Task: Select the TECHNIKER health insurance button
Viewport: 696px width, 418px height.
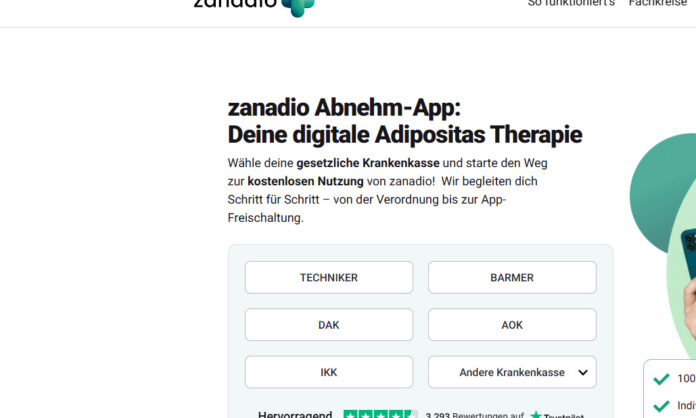Action: tap(329, 277)
